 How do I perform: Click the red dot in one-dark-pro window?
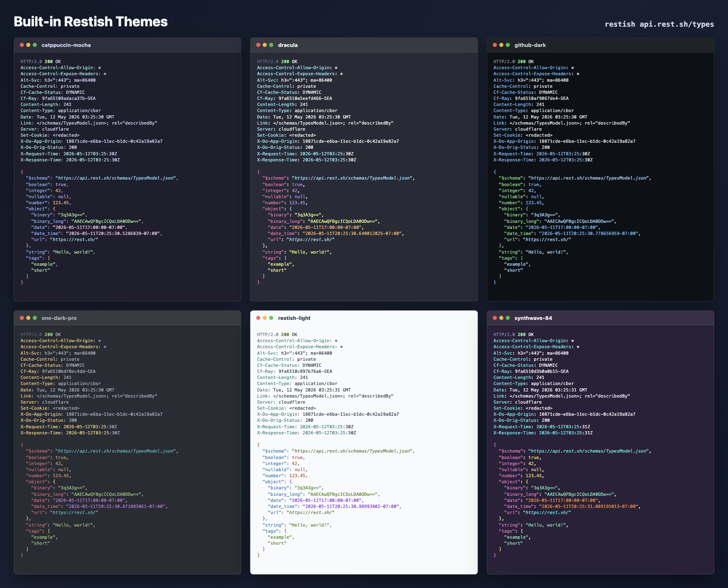pyautogui.click(x=22, y=318)
